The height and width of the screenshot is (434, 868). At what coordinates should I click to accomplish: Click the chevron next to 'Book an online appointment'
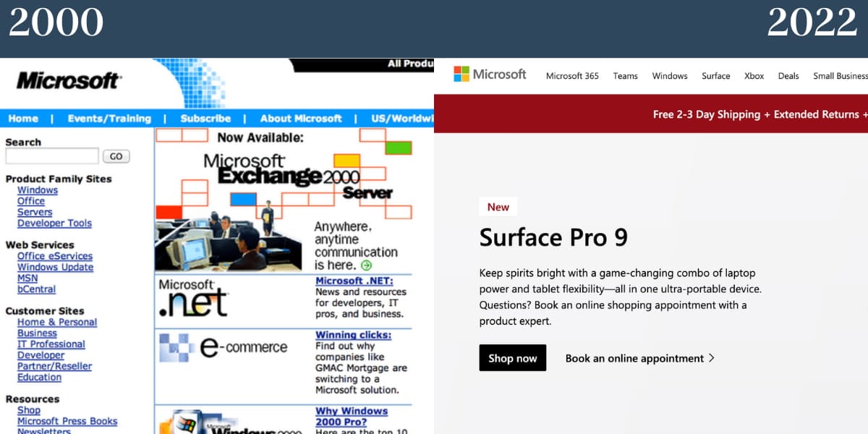coord(712,358)
